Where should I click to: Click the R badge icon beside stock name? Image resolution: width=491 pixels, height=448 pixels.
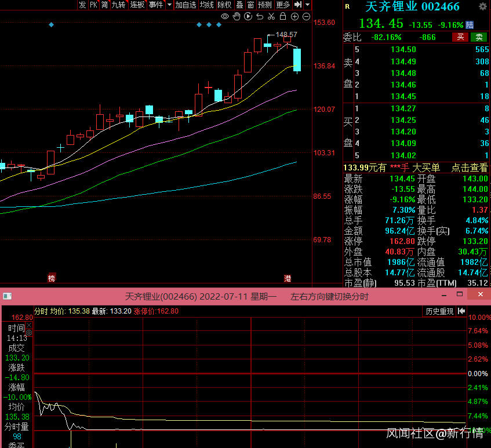[x=347, y=6]
